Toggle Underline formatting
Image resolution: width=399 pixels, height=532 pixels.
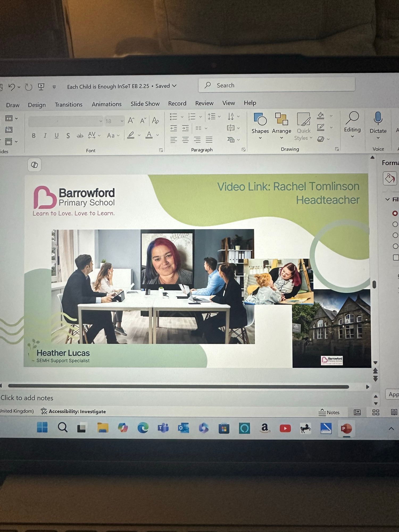[x=56, y=136]
